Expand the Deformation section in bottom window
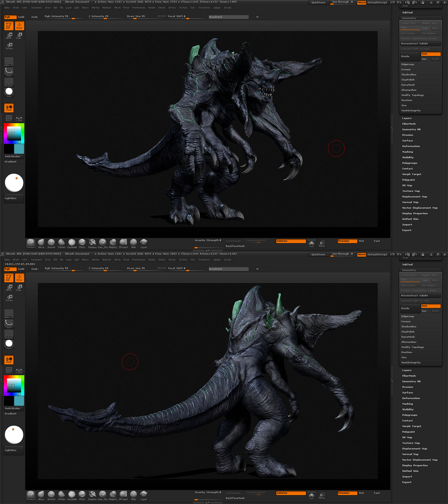 point(411,398)
